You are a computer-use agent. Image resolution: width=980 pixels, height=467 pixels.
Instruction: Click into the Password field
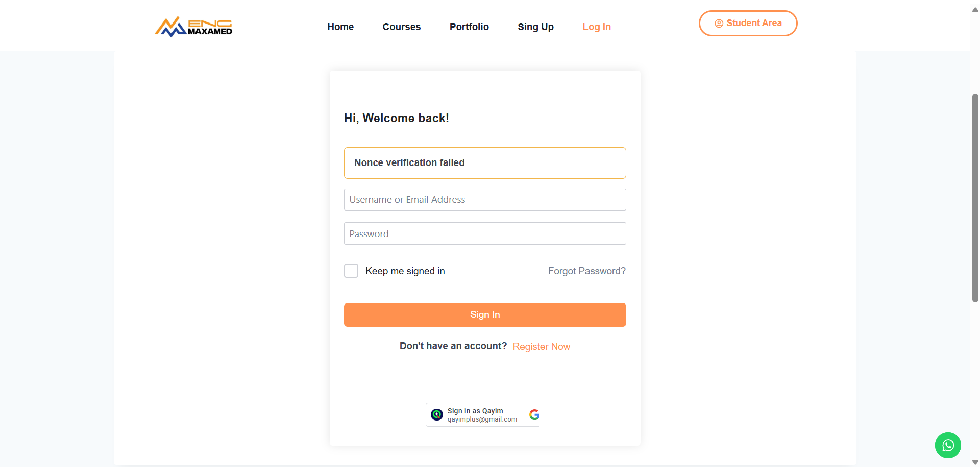click(x=485, y=233)
